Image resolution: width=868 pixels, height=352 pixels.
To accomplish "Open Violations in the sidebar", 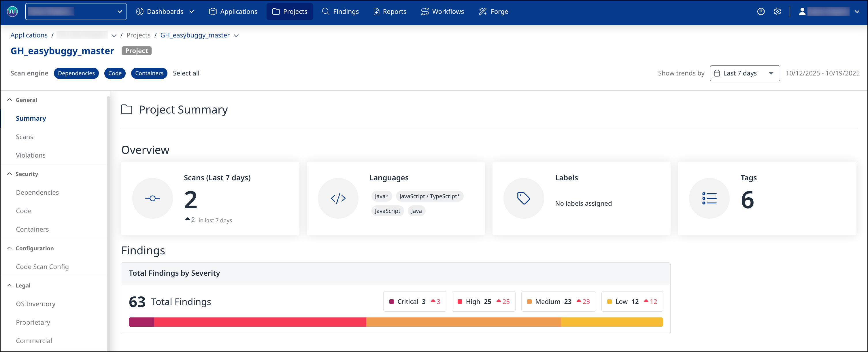I will (x=31, y=155).
